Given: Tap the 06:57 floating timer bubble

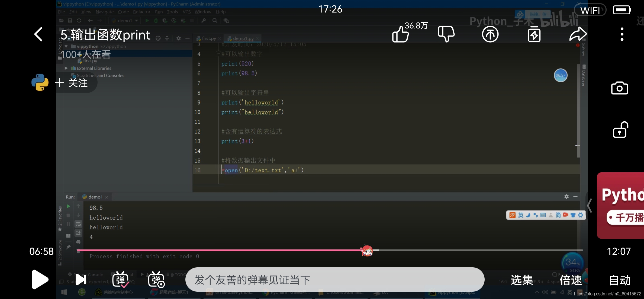Looking at the screenshot, I should point(560,75).
